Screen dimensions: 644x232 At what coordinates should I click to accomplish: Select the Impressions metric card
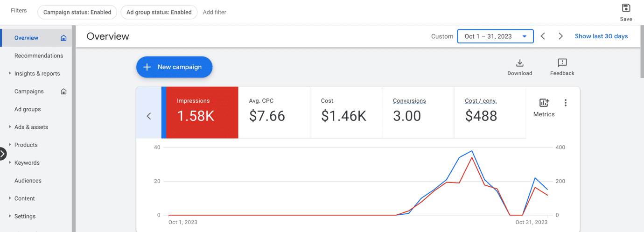click(x=202, y=112)
